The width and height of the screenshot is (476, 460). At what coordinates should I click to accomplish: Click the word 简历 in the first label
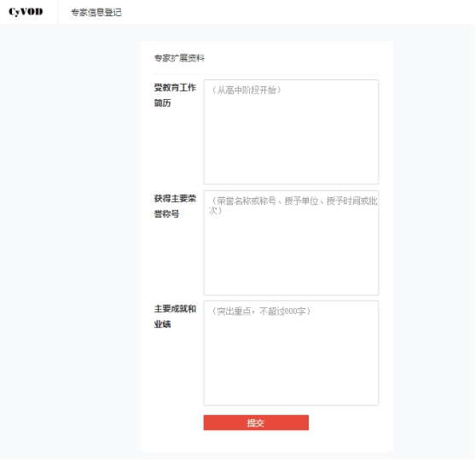[x=162, y=103]
